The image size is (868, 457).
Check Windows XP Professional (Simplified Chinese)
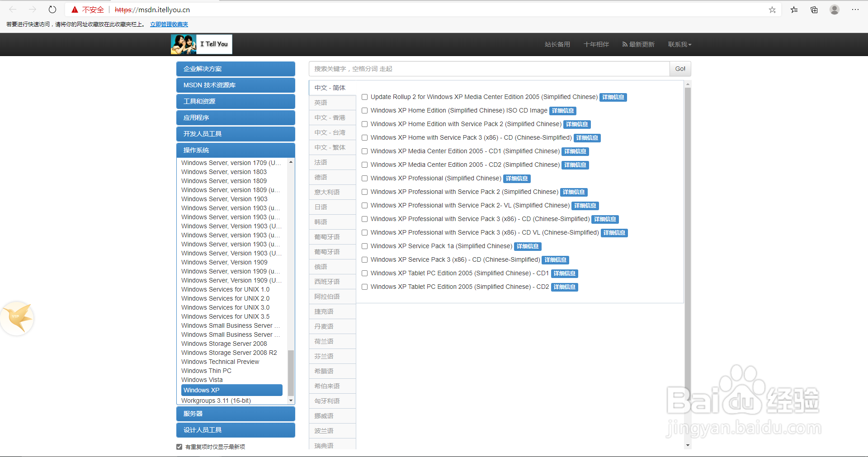click(364, 179)
